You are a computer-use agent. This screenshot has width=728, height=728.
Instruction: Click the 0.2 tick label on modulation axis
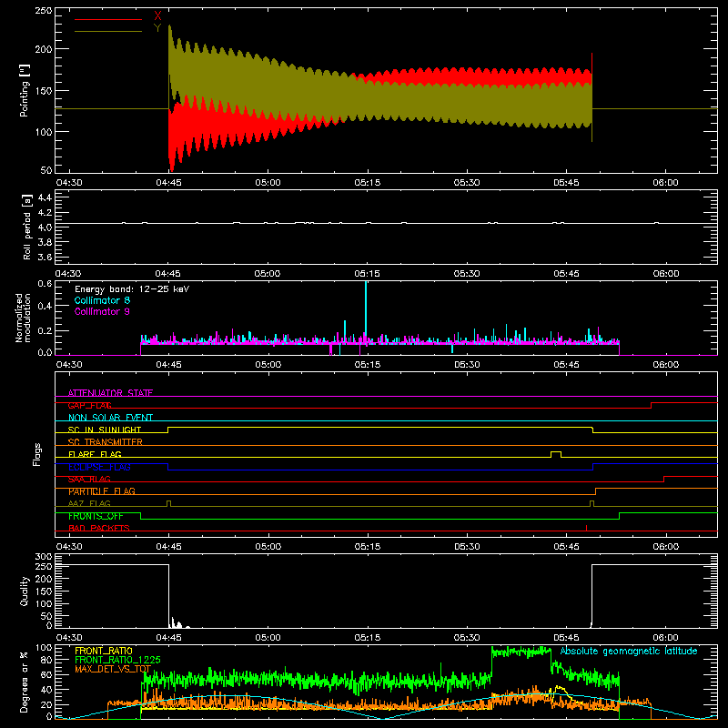45,331
